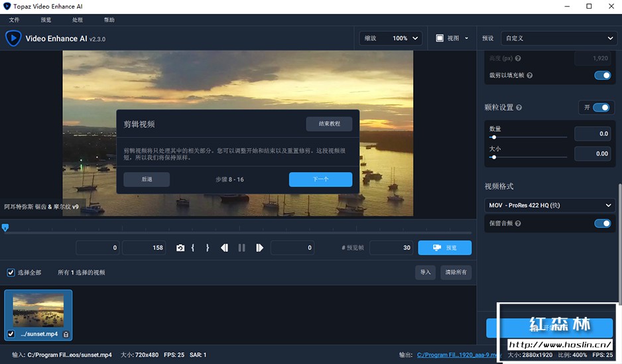The height and width of the screenshot is (364, 622).
Task: Turn off 颗粒设置 switch
Action: [x=601, y=107]
